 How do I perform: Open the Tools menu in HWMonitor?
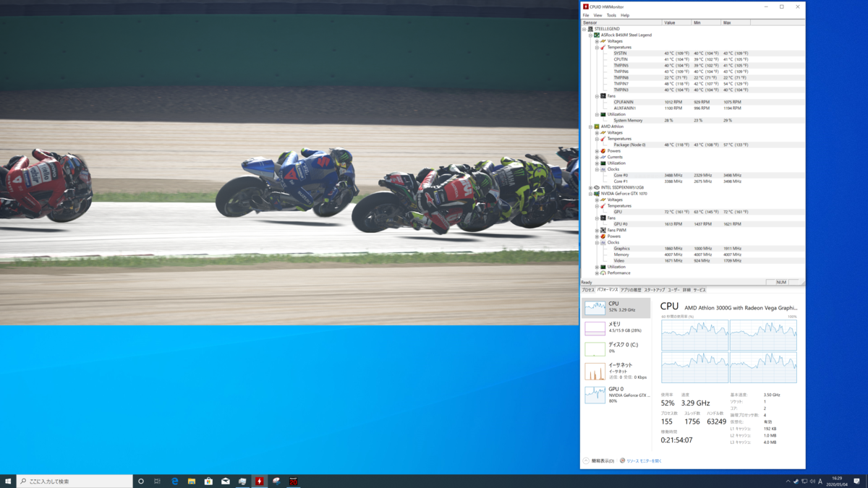(x=611, y=15)
